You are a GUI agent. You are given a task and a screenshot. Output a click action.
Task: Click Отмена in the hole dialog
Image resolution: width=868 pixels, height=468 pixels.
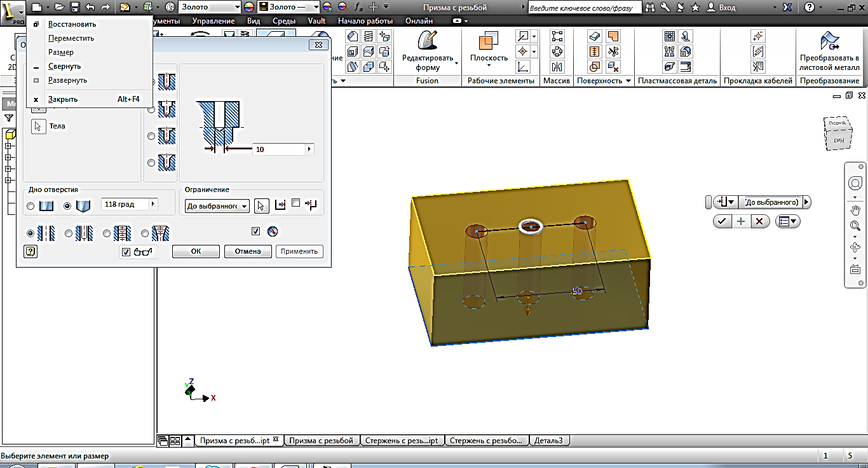248,251
